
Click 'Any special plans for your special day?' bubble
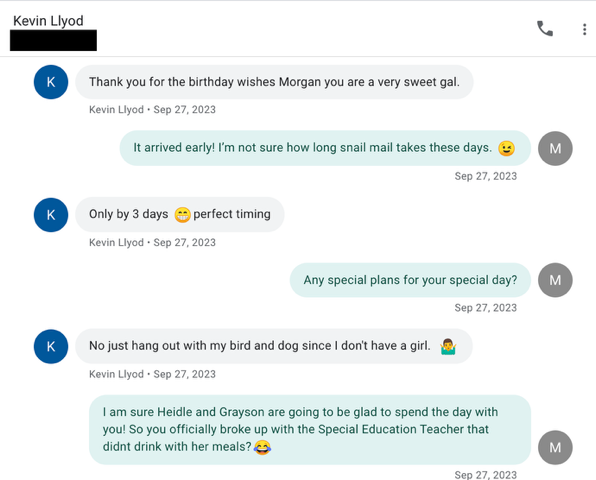(410, 280)
